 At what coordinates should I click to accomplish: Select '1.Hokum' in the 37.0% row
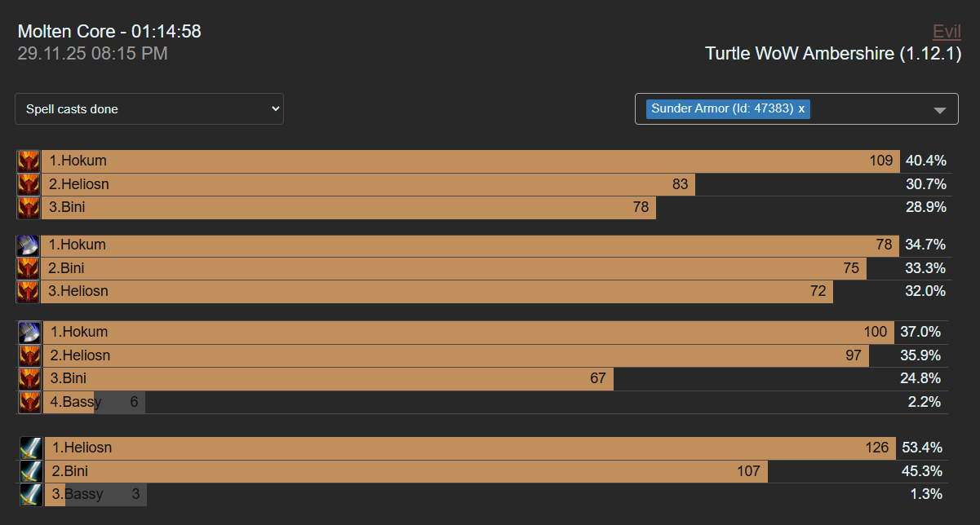click(x=79, y=333)
